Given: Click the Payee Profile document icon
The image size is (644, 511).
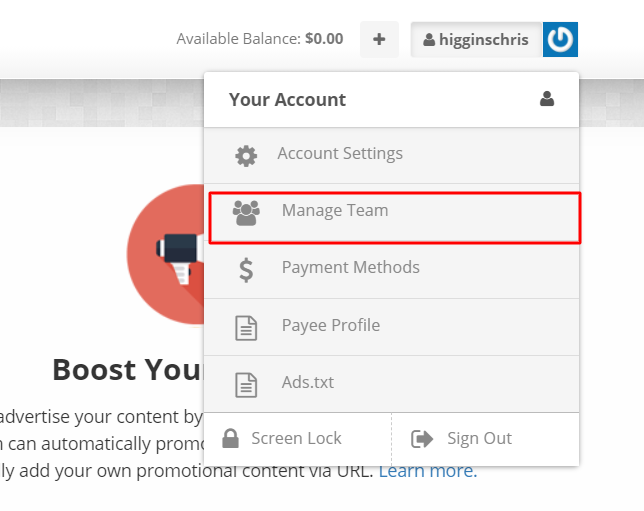Looking at the screenshot, I should 246,328.
